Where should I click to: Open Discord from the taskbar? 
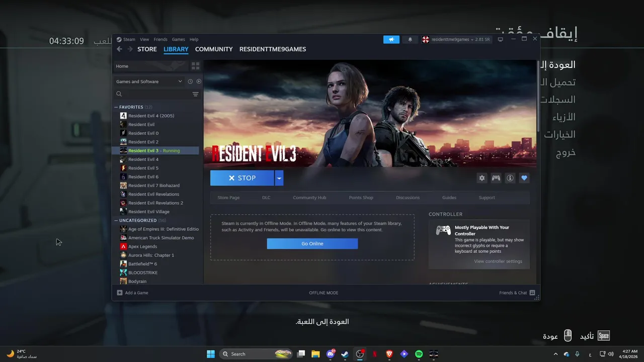[x=331, y=354]
